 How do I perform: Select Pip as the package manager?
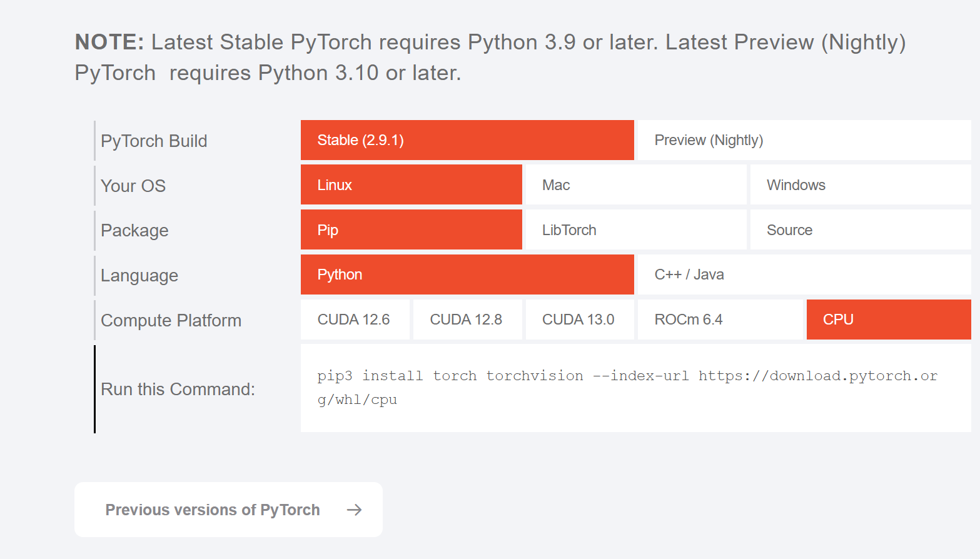(411, 229)
